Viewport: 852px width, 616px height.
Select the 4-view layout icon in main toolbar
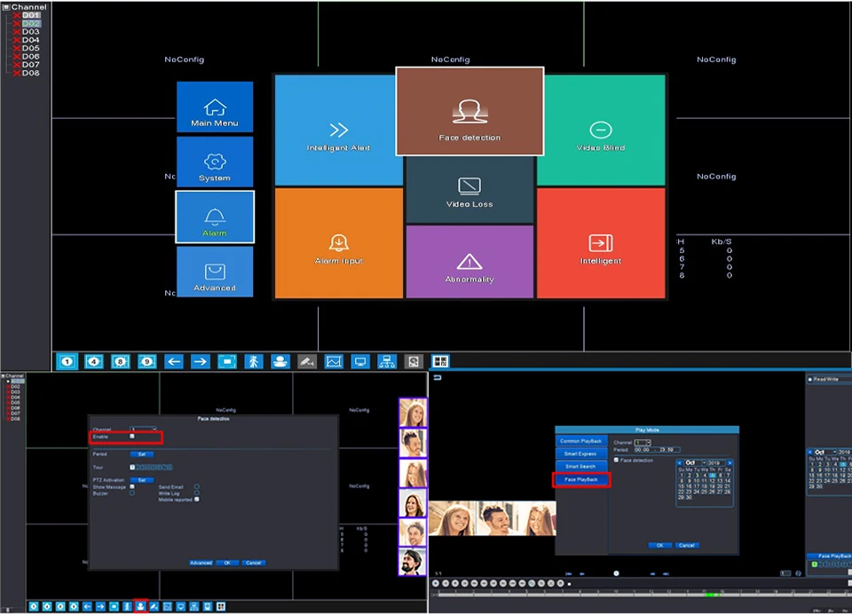93,361
